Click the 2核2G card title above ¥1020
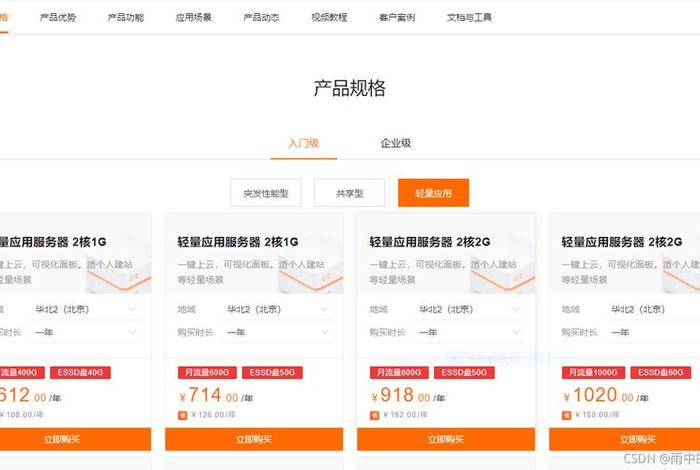 click(622, 242)
